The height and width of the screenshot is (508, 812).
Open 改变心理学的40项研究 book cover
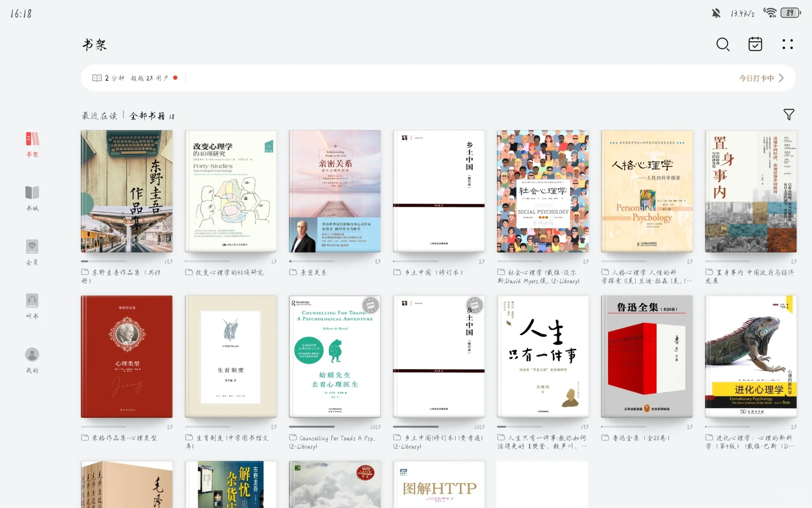point(231,191)
